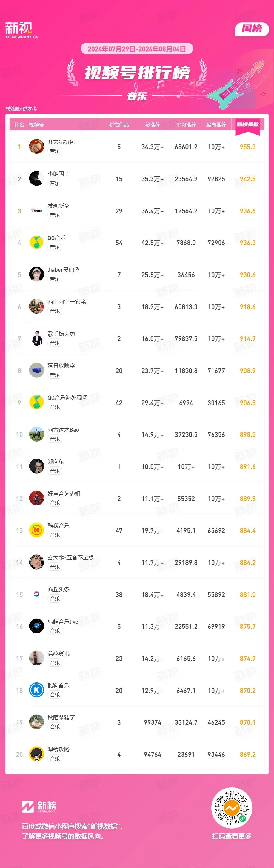Click the 周榜 weekly chart badge
The width and height of the screenshot is (274, 868).
[252, 29]
